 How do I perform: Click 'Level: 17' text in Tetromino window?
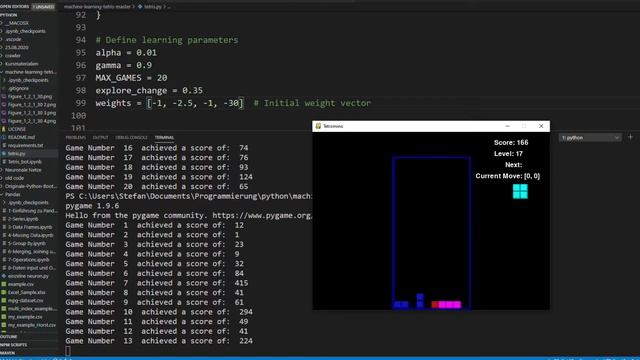tap(508, 153)
